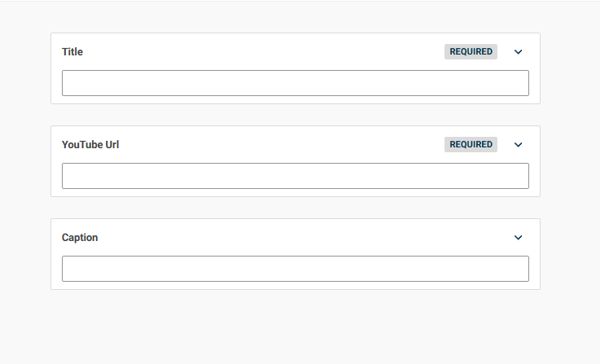The image size is (600, 364).
Task: Collapse the Caption field using its chevron
Action: 518,238
